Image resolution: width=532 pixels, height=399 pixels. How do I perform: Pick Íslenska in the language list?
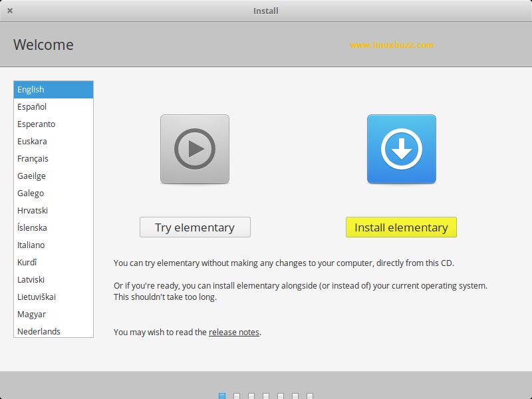point(54,228)
